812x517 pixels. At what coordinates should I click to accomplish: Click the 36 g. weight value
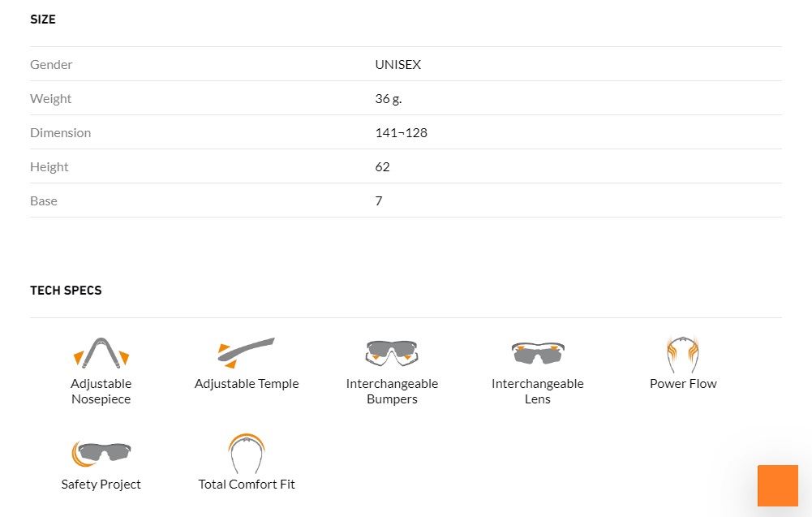(x=389, y=99)
